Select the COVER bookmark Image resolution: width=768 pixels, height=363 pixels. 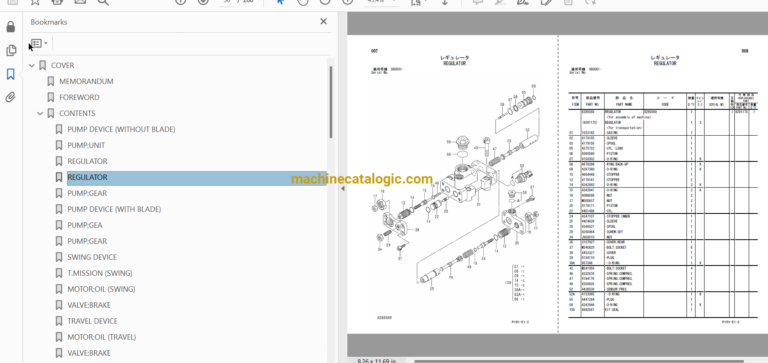click(62, 65)
